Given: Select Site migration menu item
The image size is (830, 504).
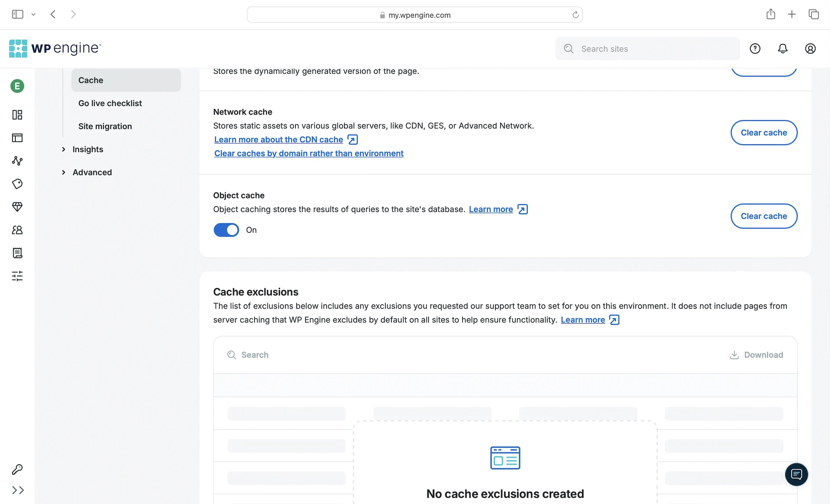Looking at the screenshot, I should (105, 126).
